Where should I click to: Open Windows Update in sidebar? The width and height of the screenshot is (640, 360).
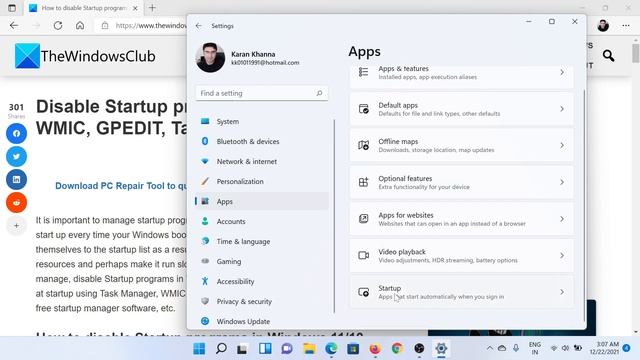click(261, 321)
